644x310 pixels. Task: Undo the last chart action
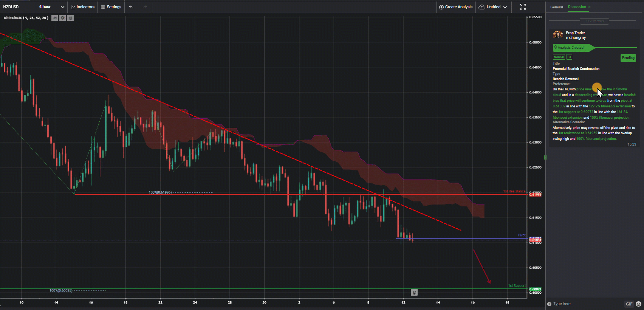[131, 7]
